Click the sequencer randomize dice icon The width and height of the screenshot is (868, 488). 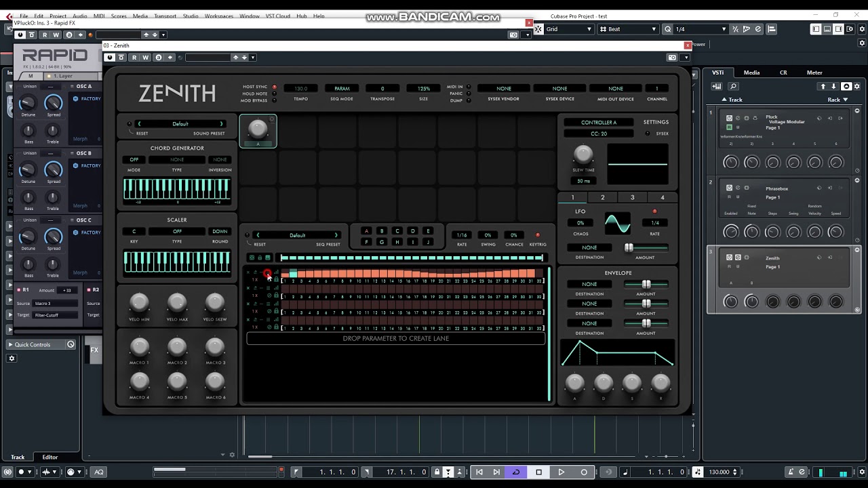tap(252, 258)
